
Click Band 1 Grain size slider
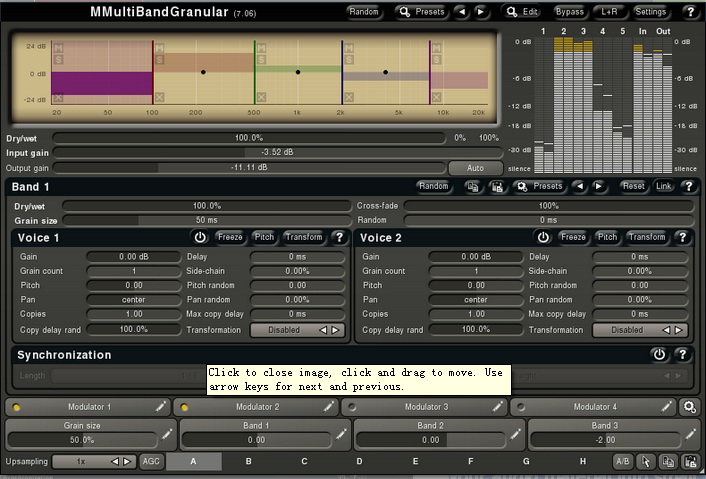[207, 220]
